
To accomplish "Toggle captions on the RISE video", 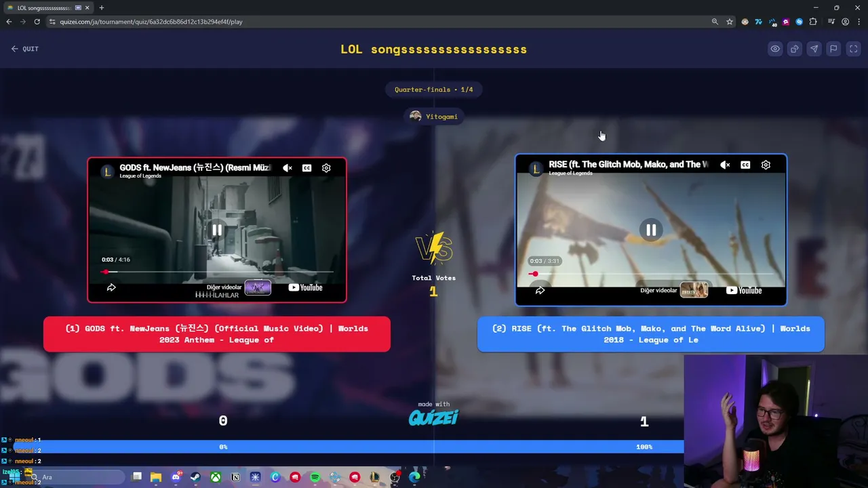I will (x=745, y=165).
